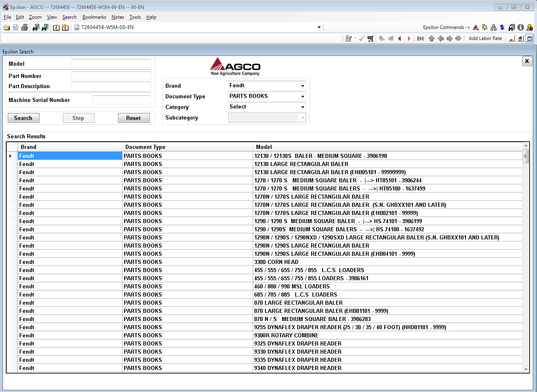Click the Model input field
This screenshot has width=537, height=392.
tap(111, 64)
